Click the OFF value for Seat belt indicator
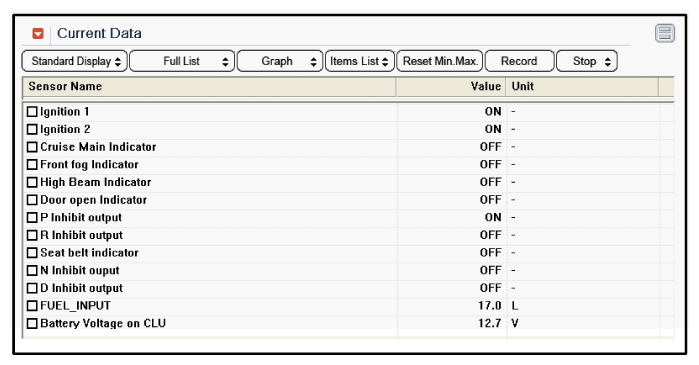699x365 pixels. tap(491, 253)
